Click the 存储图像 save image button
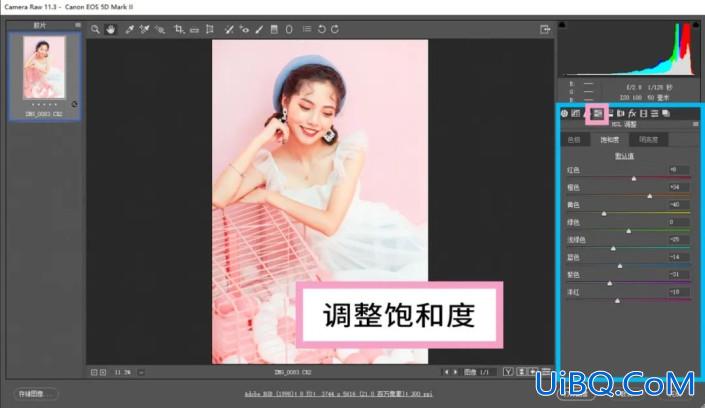This screenshot has width=705, height=408. pyautogui.click(x=36, y=394)
